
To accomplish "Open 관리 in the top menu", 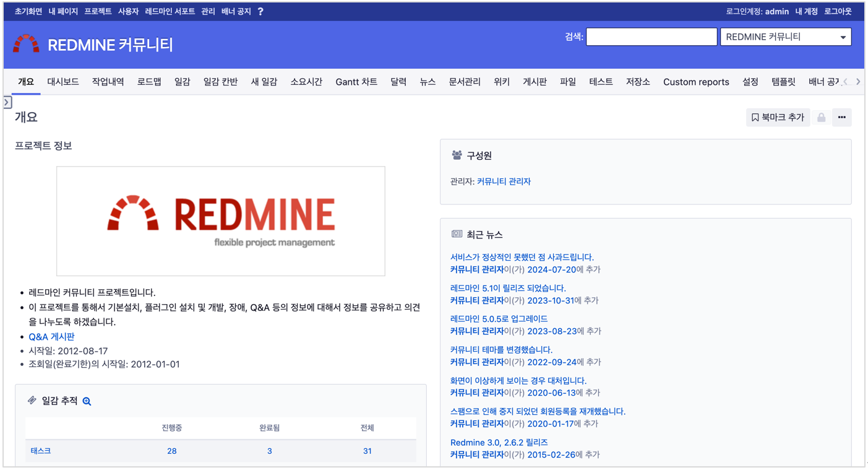I will point(208,11).
